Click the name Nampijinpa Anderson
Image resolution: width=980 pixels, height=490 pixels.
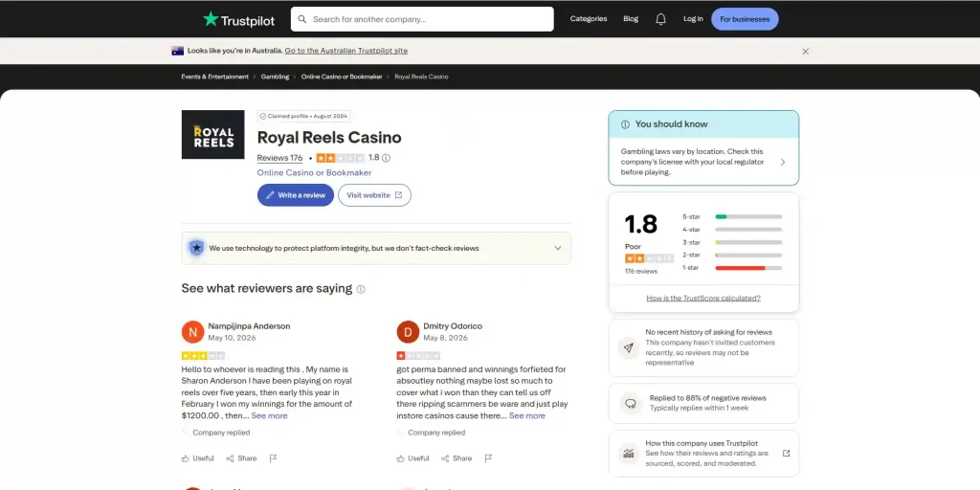pyautogui.click(x=250, y=326)
